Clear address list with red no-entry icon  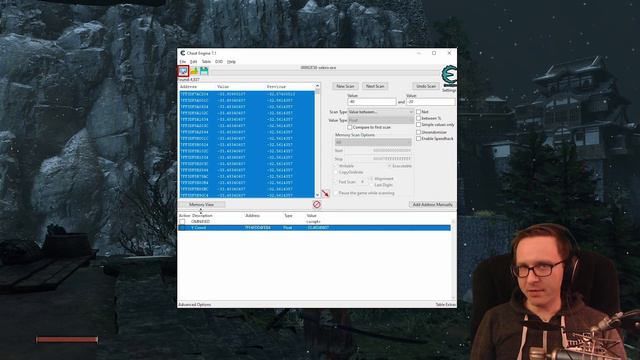click(x=317, y=204)
